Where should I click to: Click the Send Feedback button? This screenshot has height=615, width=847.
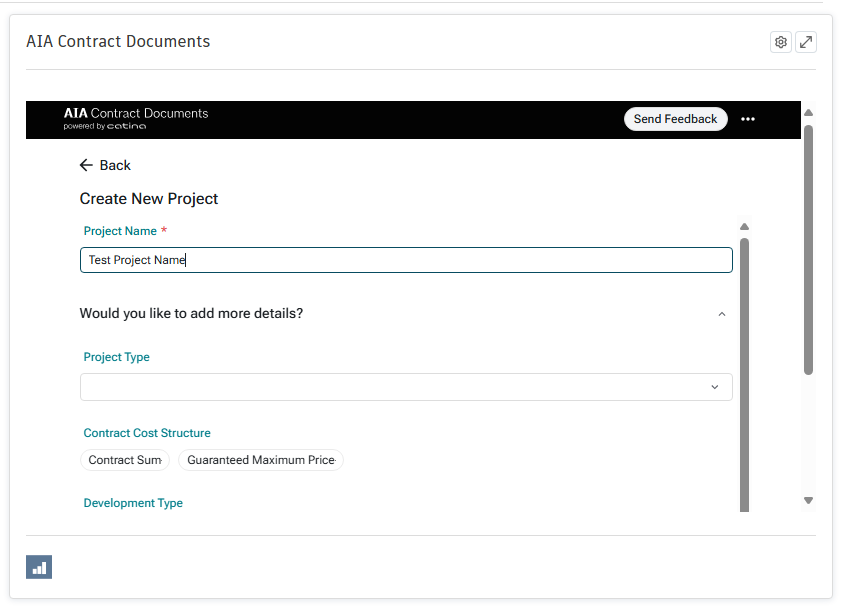[675, 119]
